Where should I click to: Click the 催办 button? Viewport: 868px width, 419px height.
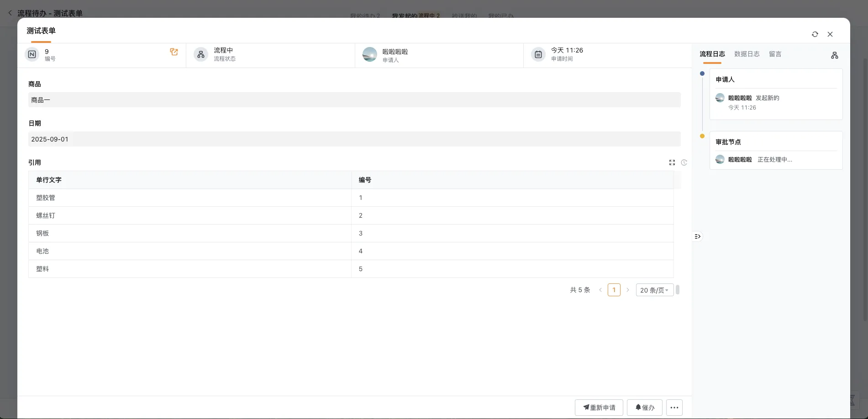tap(645, 408)
